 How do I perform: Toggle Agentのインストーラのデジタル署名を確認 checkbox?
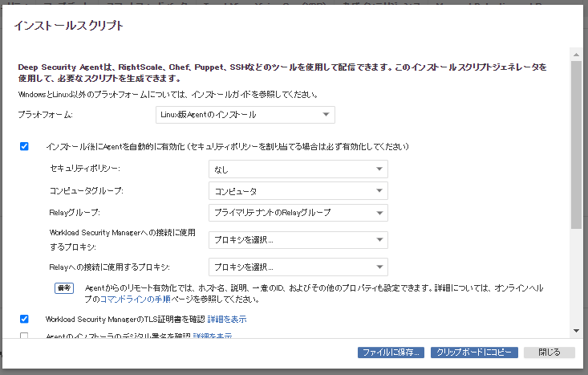pos(24,336)
